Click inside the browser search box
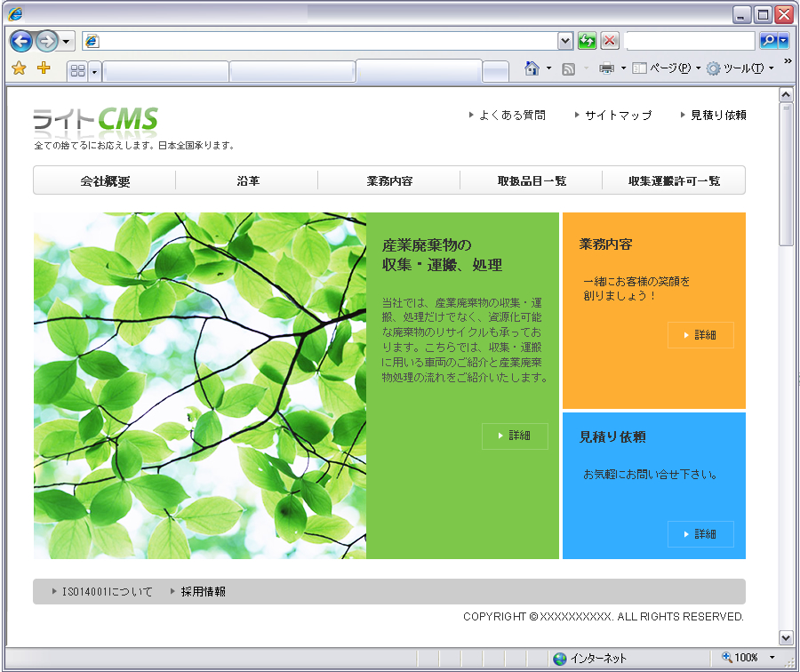 click(691, 41)
